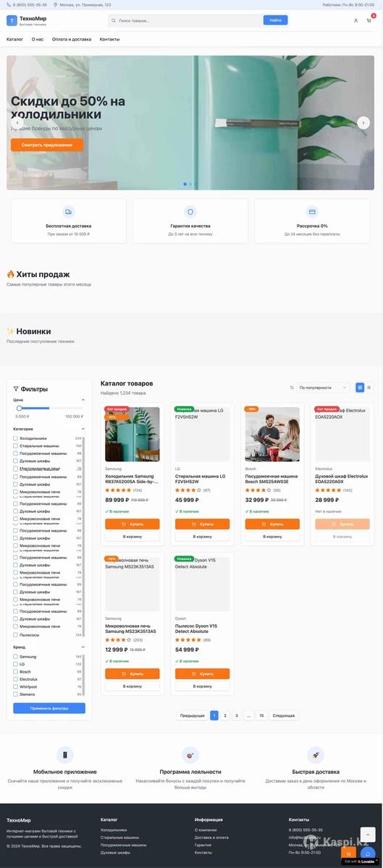Check the Холодильники category checkbox
The height and width of the screenshot is (868, 383).
[x=15, y=438]
